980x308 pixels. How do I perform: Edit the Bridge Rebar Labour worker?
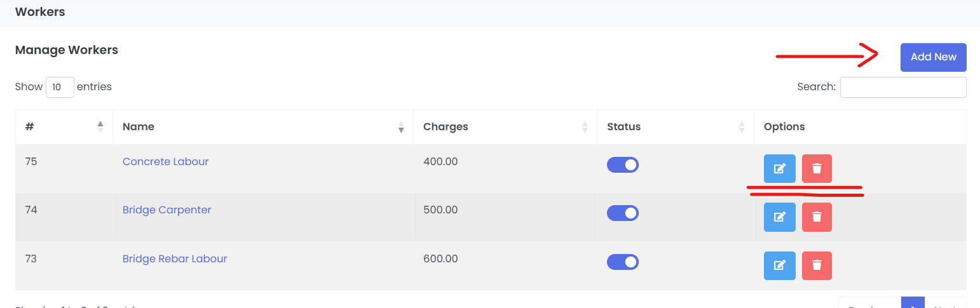[x=779, y=265]
